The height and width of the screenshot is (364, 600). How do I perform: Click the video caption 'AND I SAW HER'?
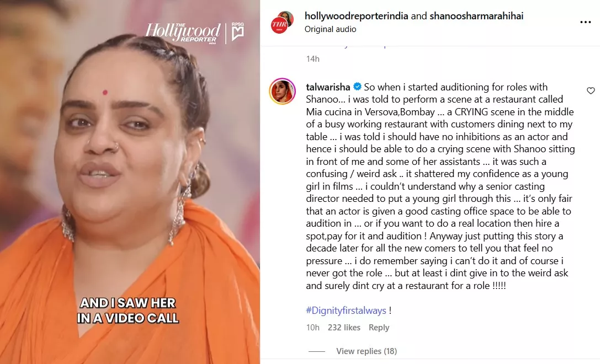tap(128, 303)
